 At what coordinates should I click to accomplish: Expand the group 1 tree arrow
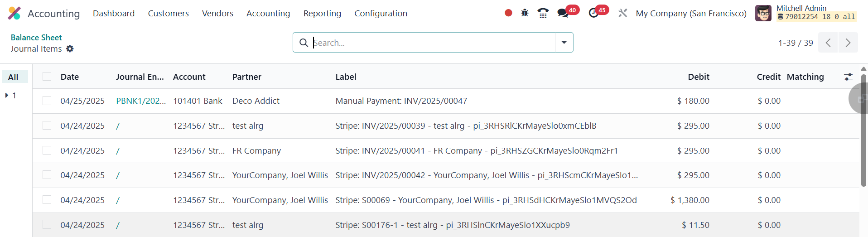[7, 95]
